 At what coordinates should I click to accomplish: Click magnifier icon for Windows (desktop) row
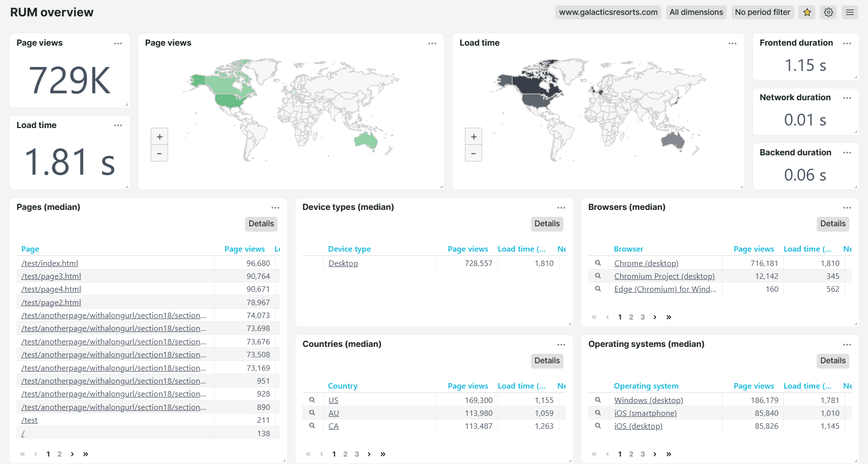pos(598,400)
